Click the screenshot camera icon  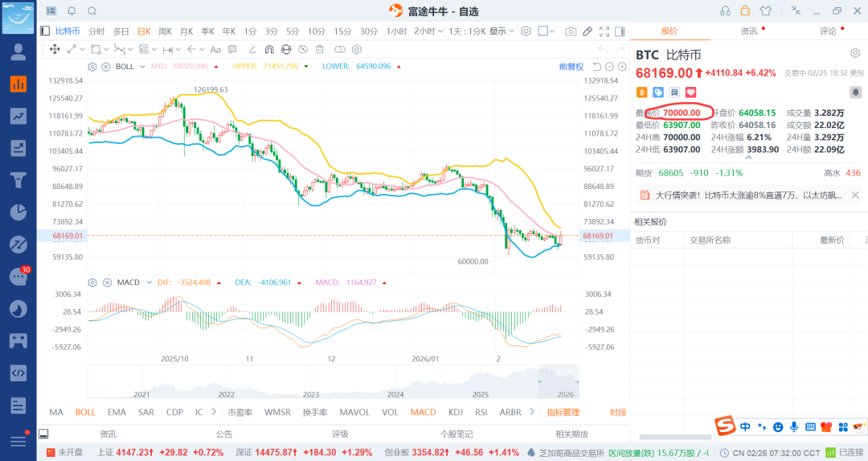[x=571, y=31]
